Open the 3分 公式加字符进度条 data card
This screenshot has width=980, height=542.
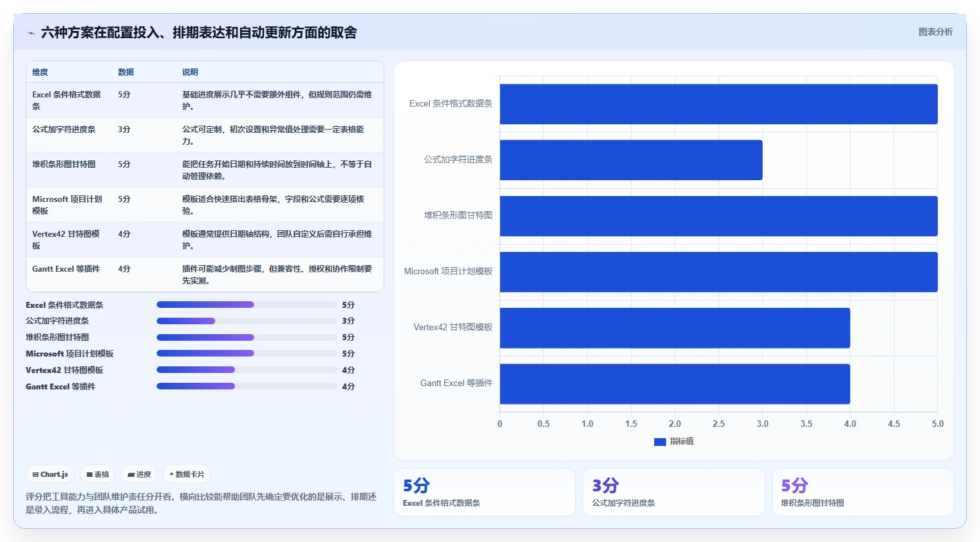(x=674, y=492)
